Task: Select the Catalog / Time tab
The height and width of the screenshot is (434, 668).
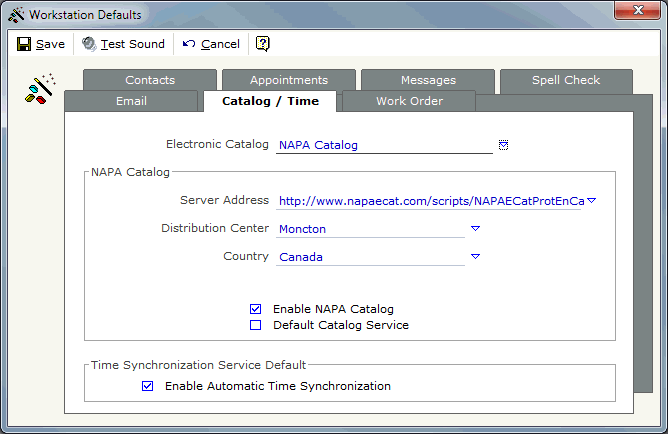Action: [270, 101]
